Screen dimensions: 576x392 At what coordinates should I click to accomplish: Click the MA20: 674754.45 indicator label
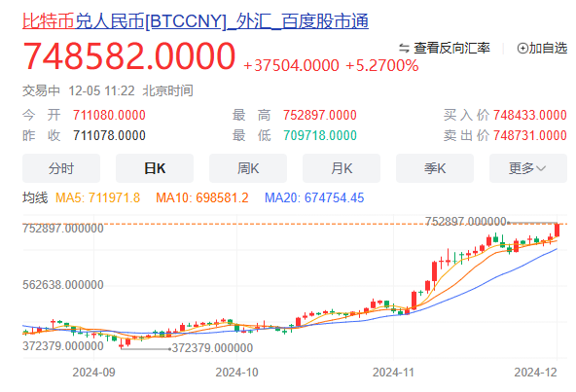[x=314, y=198]
